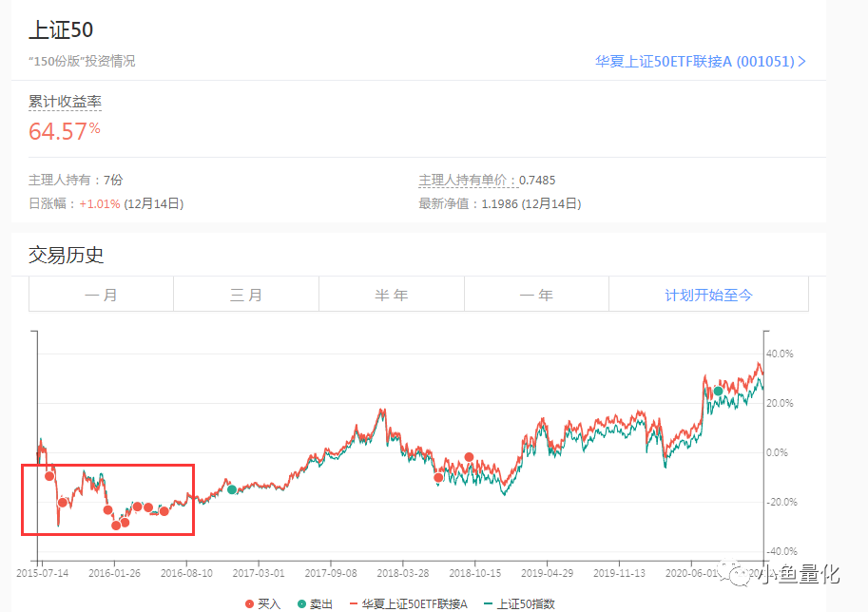
Task: Switch to the 半年 time range tab
Action: click(392, 295)
